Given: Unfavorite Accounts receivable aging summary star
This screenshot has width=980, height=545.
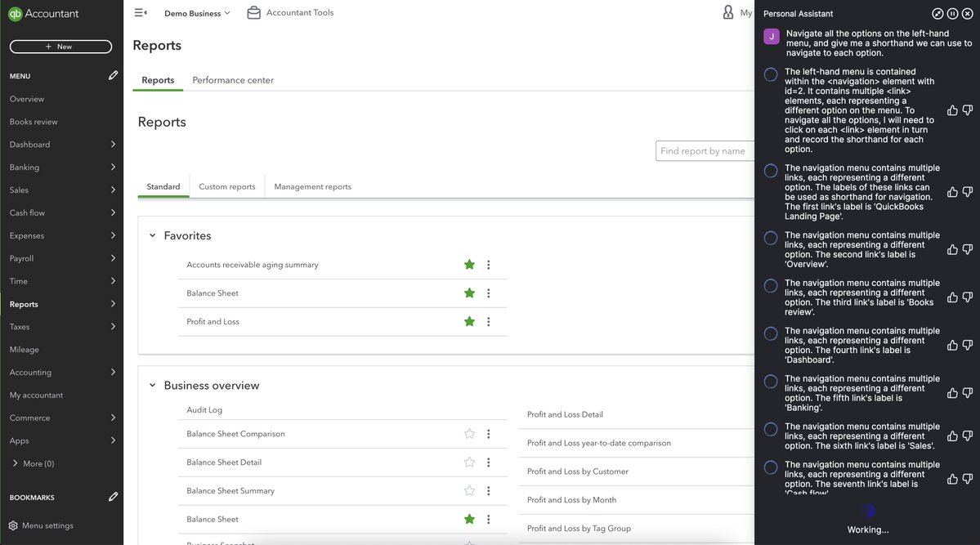Looking at the screenshot, I should click(x=469, y=265).
